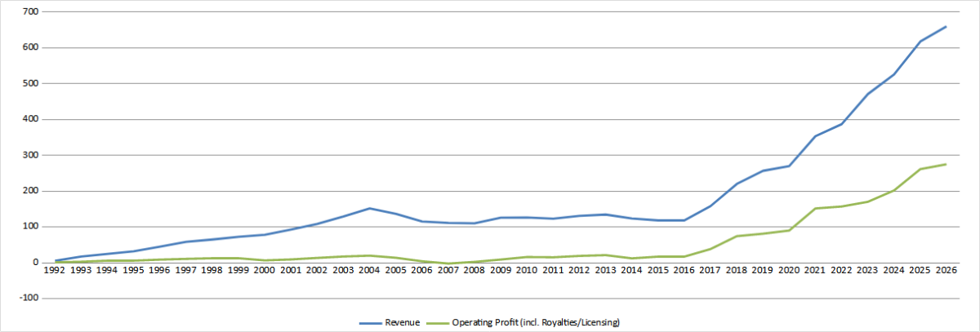Click the green Operating Profit legend marker

pos(438,324)
